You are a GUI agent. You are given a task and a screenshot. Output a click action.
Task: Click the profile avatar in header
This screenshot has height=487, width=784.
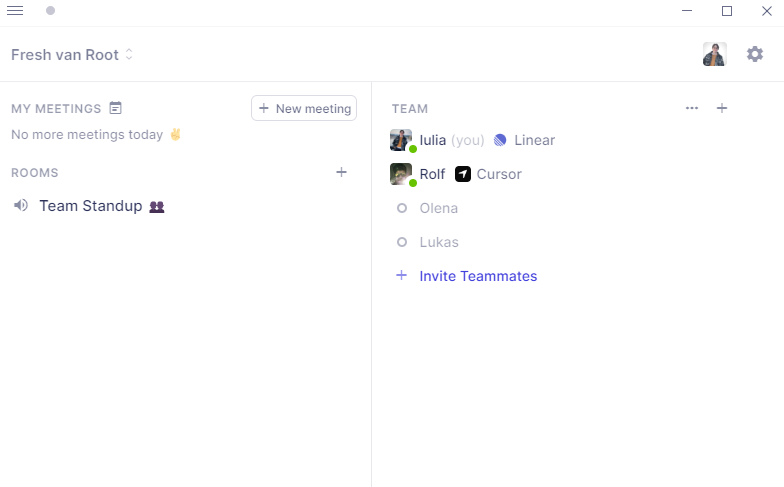[x=714, y=54]
